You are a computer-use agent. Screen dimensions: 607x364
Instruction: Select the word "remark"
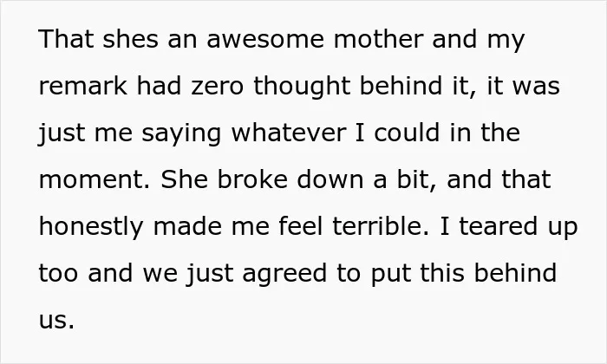coord(83,86)
